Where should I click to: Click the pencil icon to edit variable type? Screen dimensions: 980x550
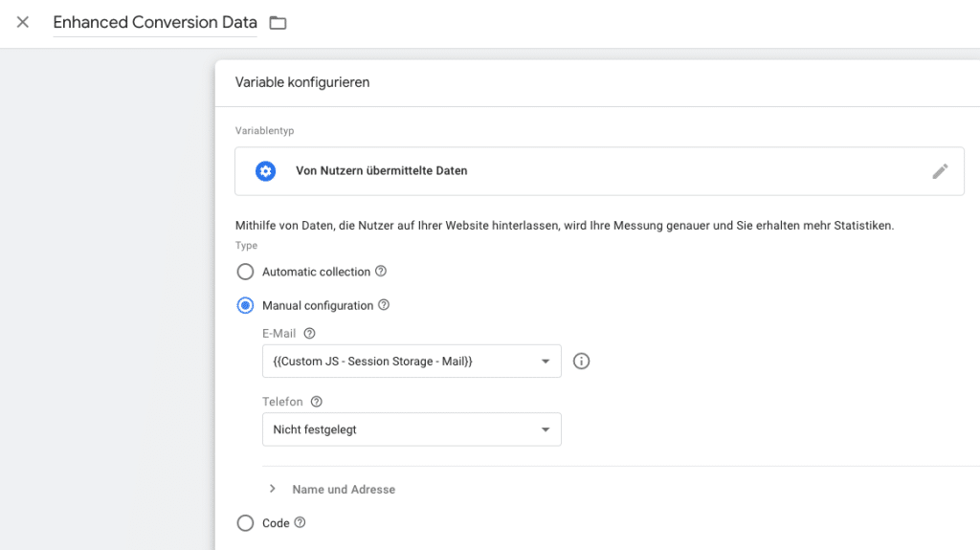pyautogui.click(x=940, y=171)
